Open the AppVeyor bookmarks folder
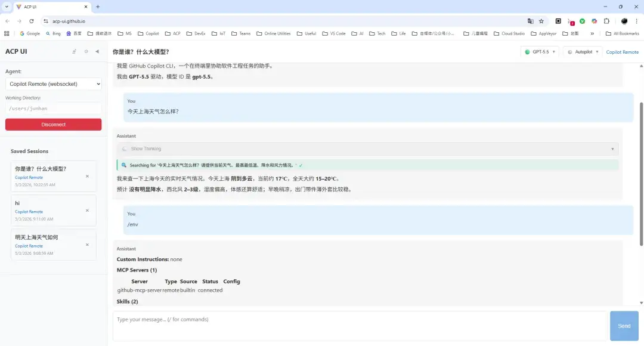 point(543,33)
